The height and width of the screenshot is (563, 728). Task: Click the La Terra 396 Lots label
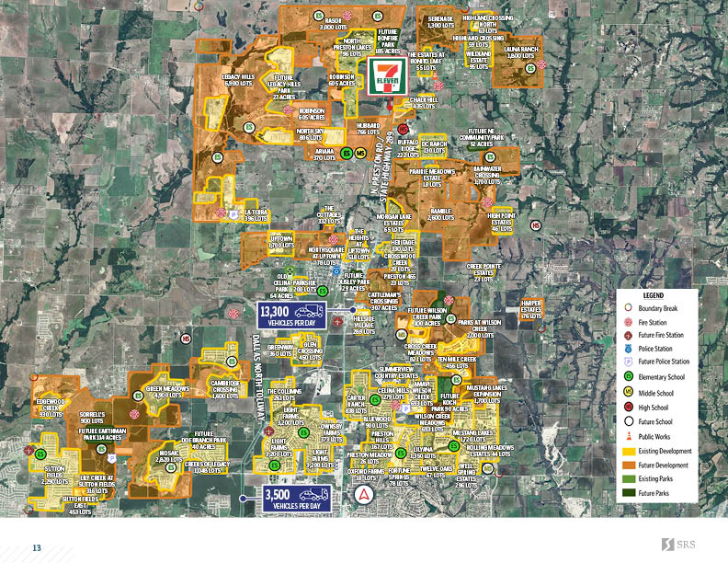256,215
